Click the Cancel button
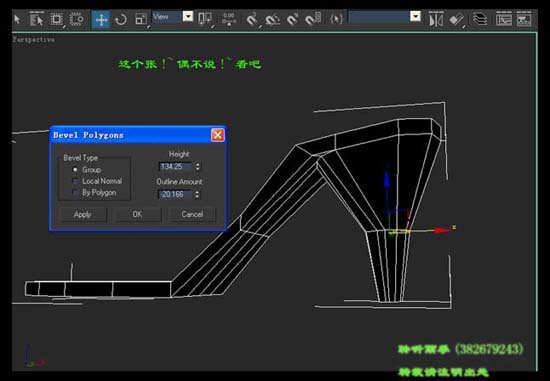The width and height of the screenshot is (550, 381). click(x=192, y=214)
